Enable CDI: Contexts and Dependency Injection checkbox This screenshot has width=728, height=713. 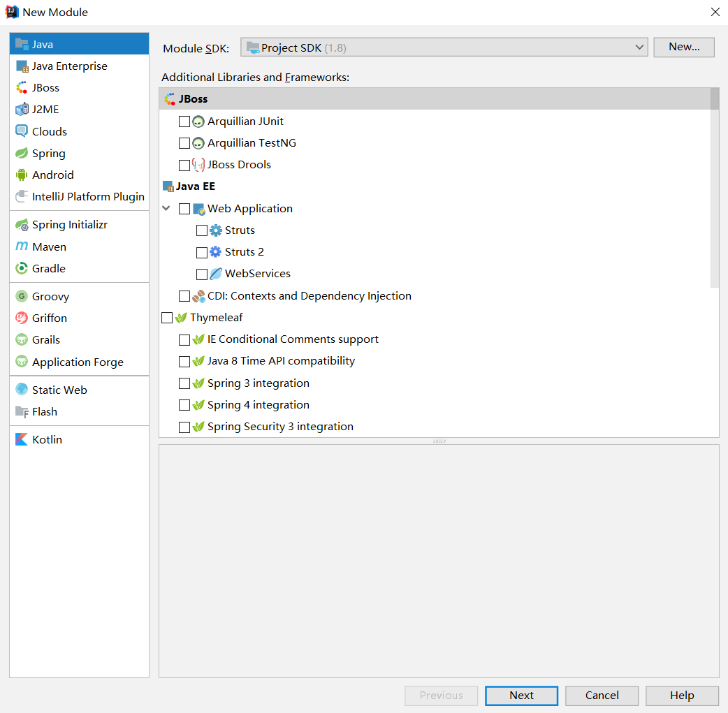tap(184, 296)
